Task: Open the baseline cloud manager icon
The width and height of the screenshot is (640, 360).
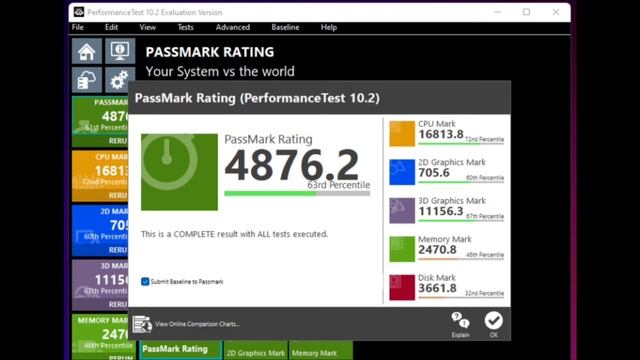Action: (87, 80)
